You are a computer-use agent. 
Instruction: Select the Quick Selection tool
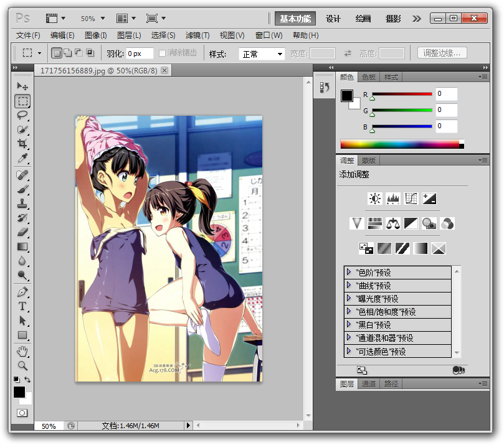tap(22, 129)
